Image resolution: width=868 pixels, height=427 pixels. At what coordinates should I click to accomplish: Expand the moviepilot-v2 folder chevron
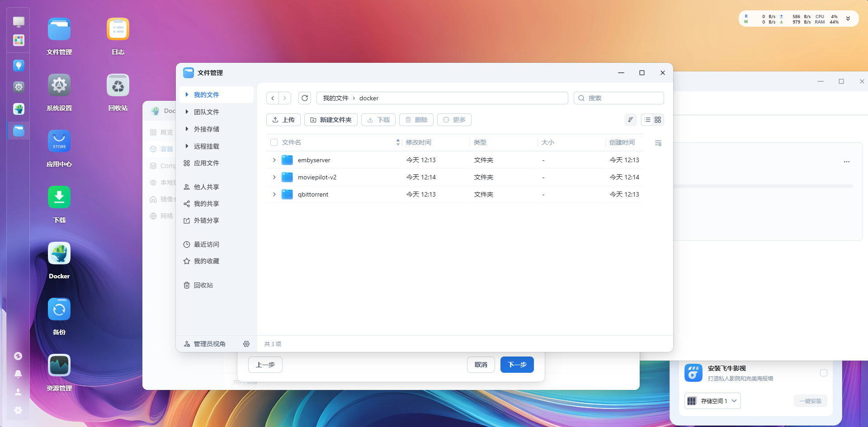point(274,177)
